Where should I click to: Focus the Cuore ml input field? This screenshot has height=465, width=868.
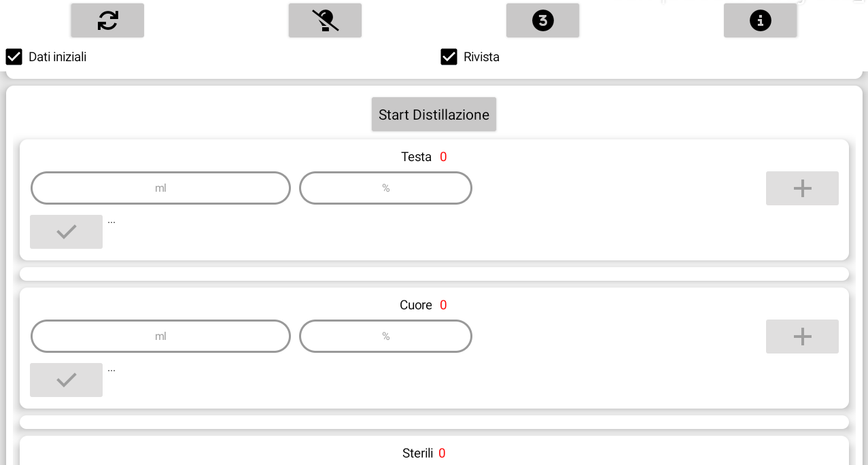coord(160,336)
